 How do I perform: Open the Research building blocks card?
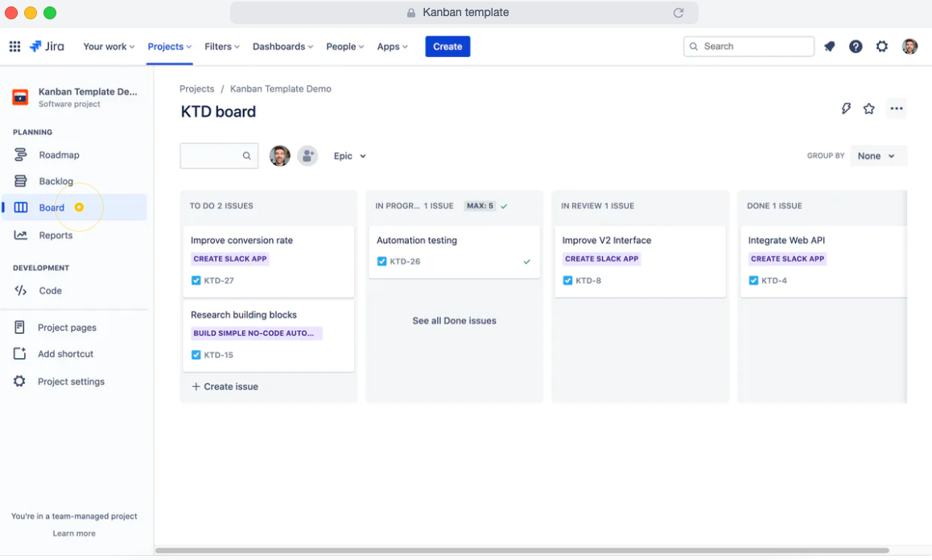coord(269,336)
